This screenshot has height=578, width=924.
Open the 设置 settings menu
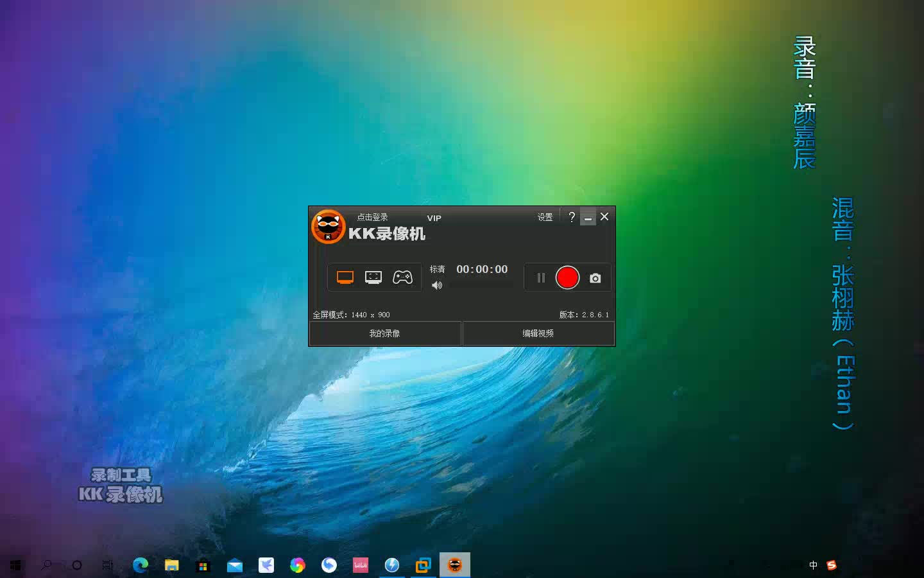pyautogui.click(x=545, y=217)
